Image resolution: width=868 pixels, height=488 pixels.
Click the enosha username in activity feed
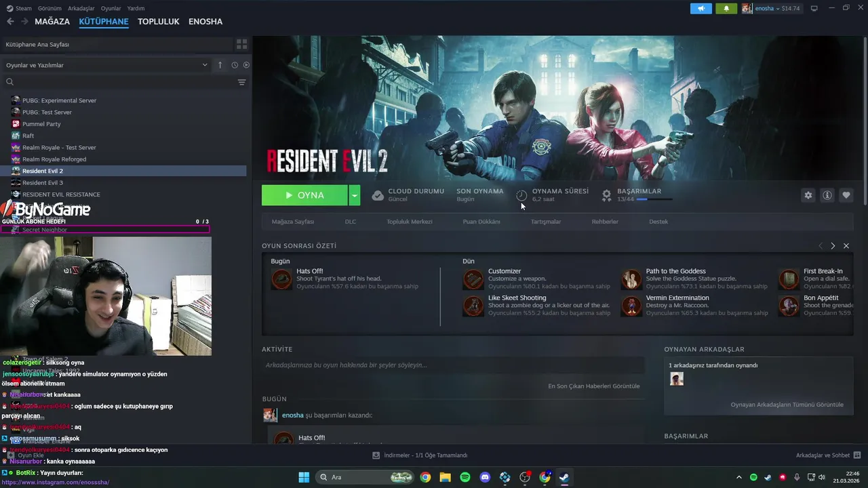[x=293, y=415]
